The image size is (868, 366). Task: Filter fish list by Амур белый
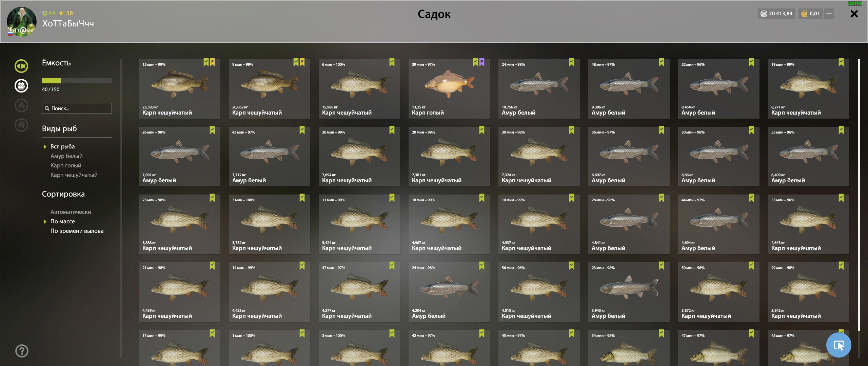66,156
